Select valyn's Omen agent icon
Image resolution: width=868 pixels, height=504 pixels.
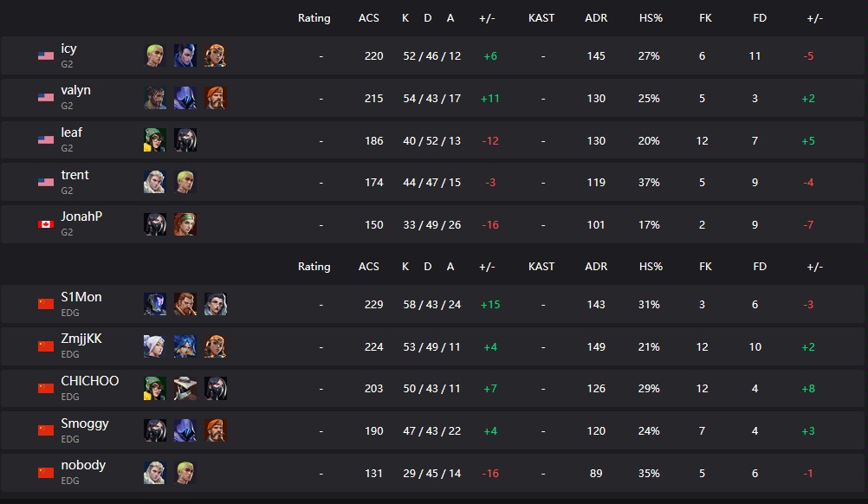[185, 98]
